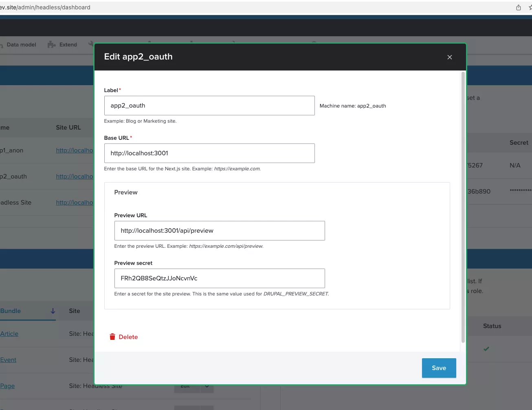Click the browser share icon
The height and width of the screenshot is (410, 532).
point(518,7)
